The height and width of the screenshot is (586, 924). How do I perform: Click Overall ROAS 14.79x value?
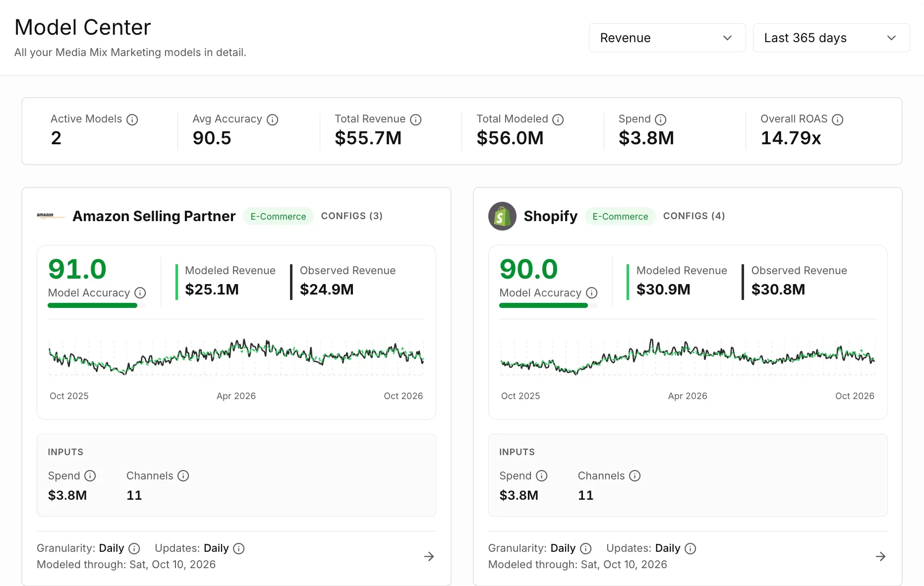pyautogui.click(x=791, y=138)
